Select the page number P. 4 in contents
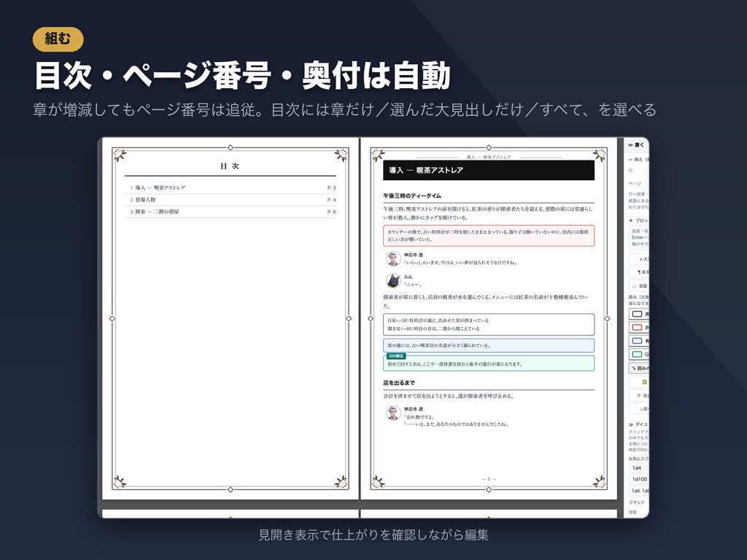Viewport: 747px width, 560px height. click(332, 200)
